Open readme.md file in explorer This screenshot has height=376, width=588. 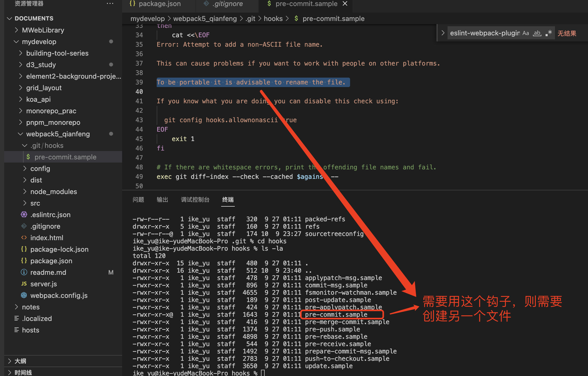tap(48, 272)
